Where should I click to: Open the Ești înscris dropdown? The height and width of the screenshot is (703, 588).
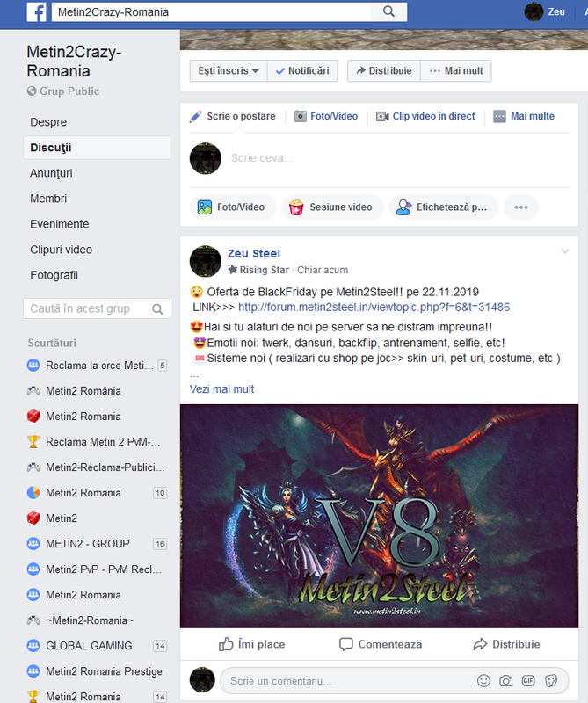(x=229, y=71)
